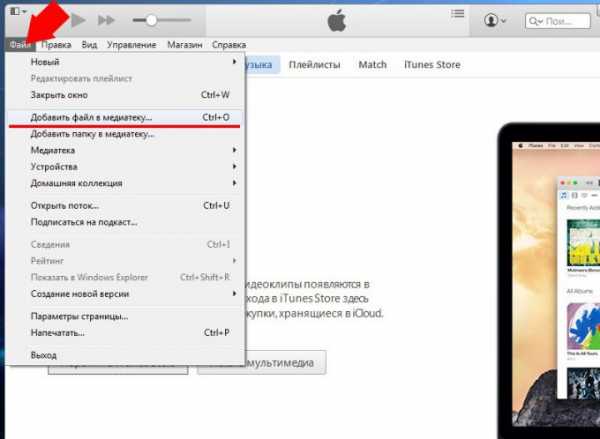The width and height of the screenshot is (600, 439).
Task: Switch to the iTunes Store tab
Action: [x=432, y=65]
